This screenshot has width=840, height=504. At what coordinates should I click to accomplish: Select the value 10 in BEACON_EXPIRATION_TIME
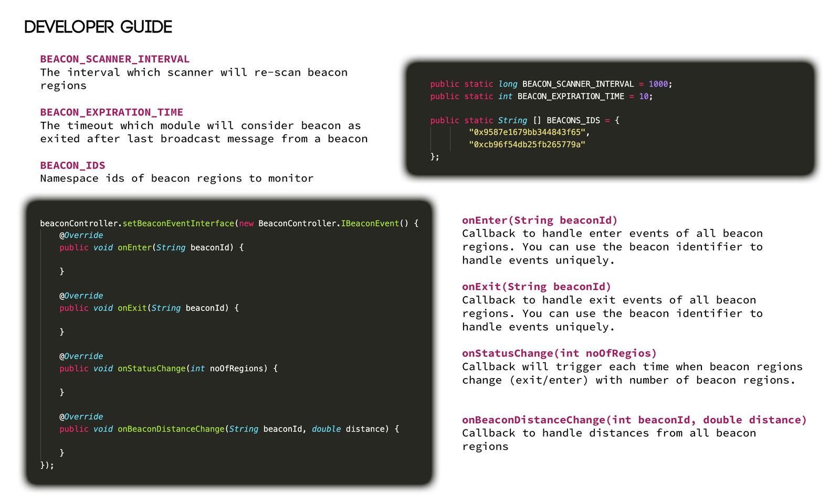coord(645,96)
